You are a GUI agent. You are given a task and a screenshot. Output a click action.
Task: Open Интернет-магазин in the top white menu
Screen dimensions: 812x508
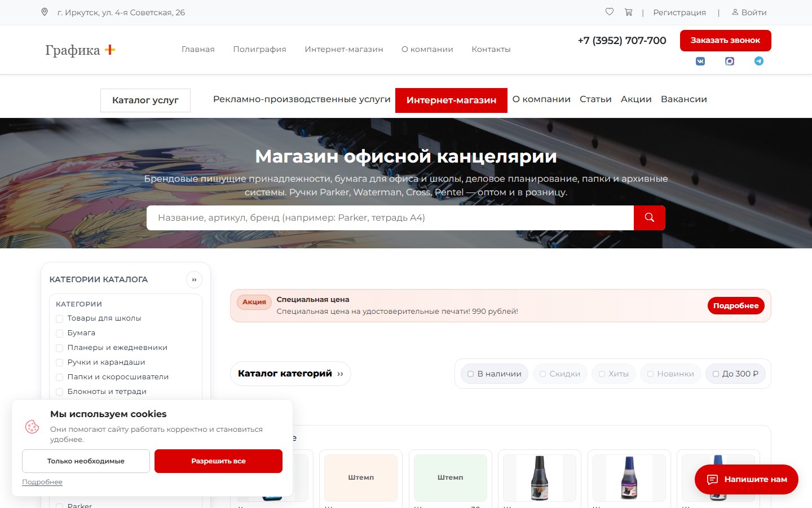pyautogui.click(x=344, y=49)
